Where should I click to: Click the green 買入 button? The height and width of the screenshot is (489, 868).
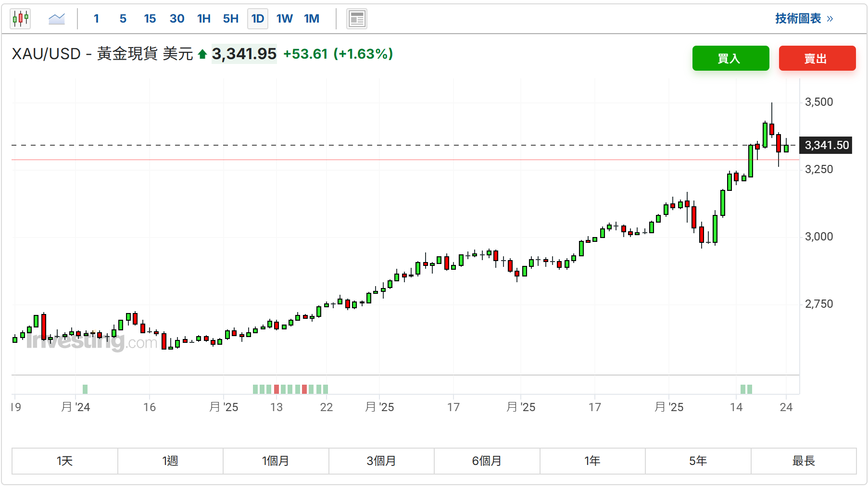click(x=731, y=58)
